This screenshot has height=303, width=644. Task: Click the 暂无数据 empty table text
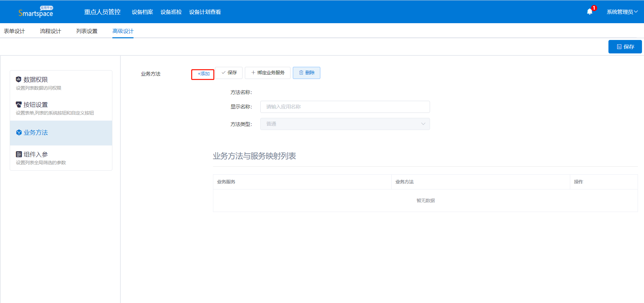pos(425,201)
